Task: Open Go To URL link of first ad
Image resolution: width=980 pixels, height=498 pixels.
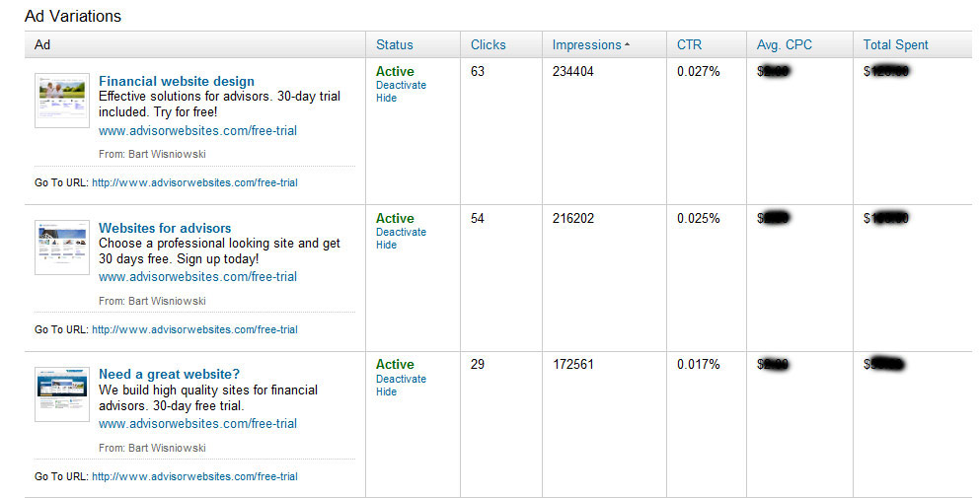Action: [194, 182]
